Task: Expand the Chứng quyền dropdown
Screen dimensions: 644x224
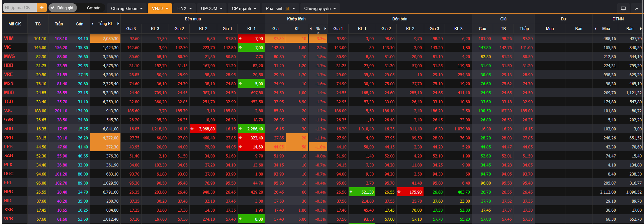Action: point(320,8)
